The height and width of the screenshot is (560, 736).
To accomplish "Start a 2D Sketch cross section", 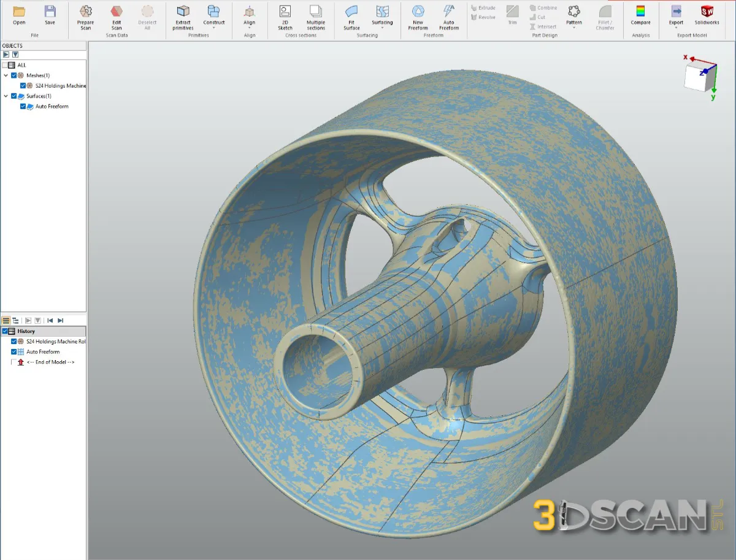I will click(x=285, y=17).
